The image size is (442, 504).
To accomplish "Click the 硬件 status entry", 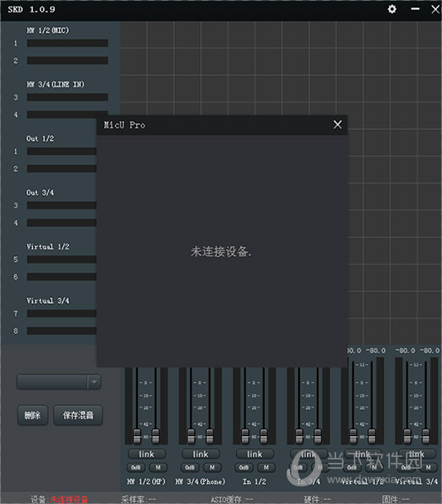I will click(x=318, y=499).
